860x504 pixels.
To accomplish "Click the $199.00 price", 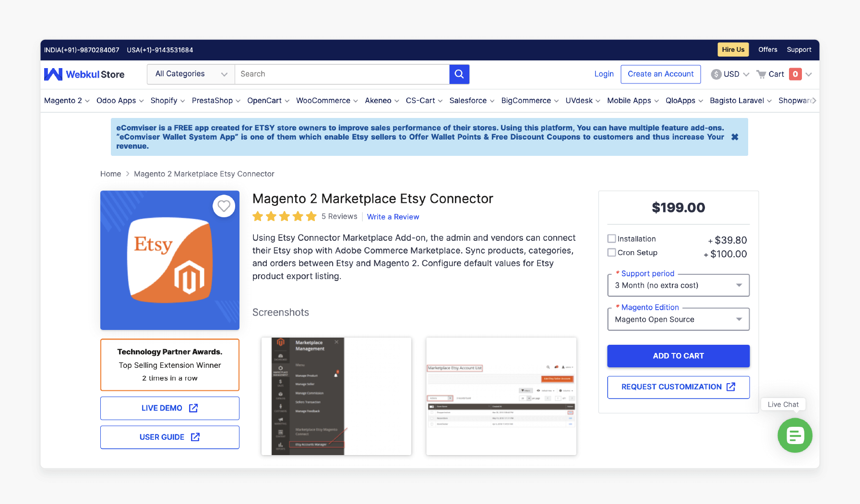I will pos(678,208).
